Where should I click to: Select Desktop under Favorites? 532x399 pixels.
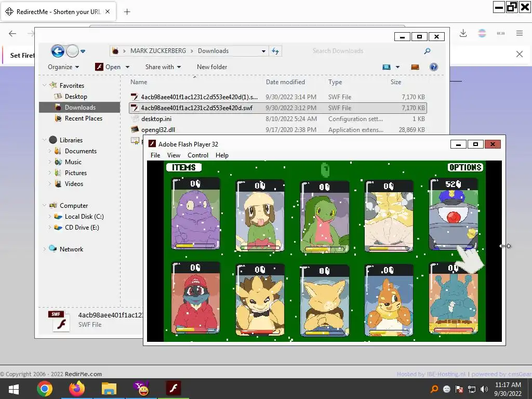(76, 96)
